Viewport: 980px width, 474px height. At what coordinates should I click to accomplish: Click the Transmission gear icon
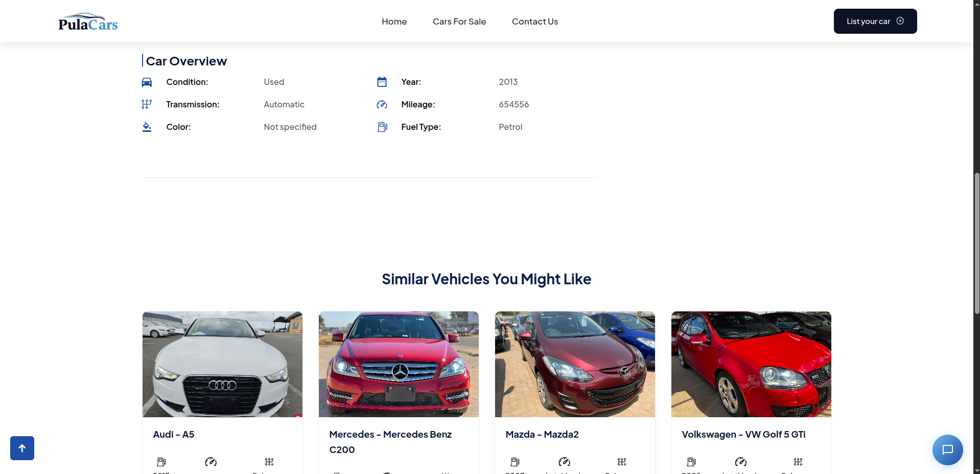pyautogui.click(x=147, y=104)
